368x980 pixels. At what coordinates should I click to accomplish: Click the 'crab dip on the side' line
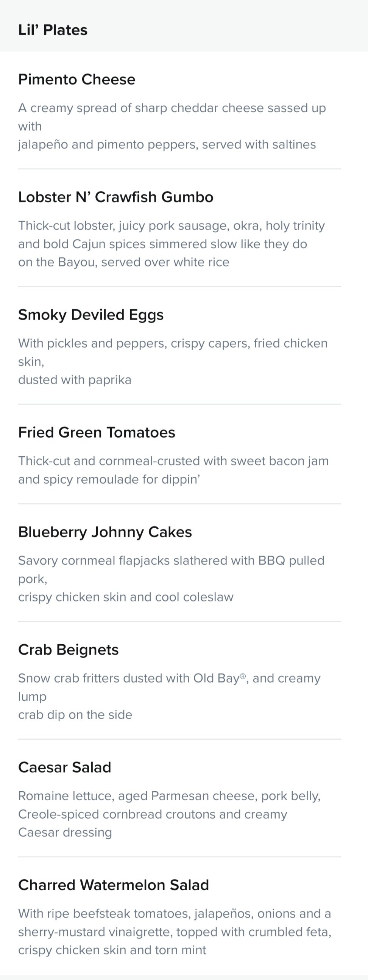pyautogui.click(x=75, y=714)
